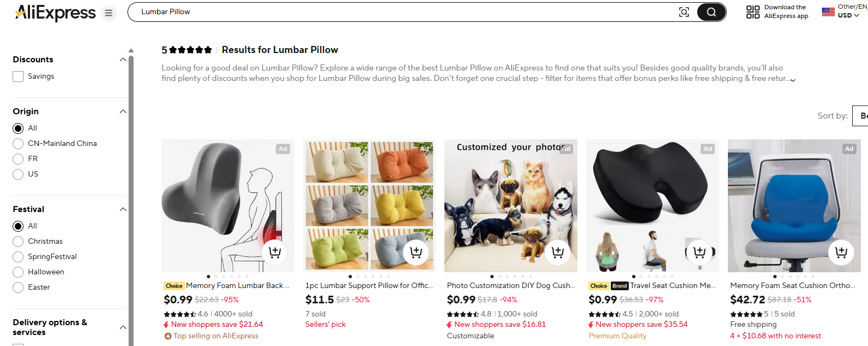The image size is (868, 346).
Task: Select the Christmas festival filter
Action: click(x=18, y=241)
